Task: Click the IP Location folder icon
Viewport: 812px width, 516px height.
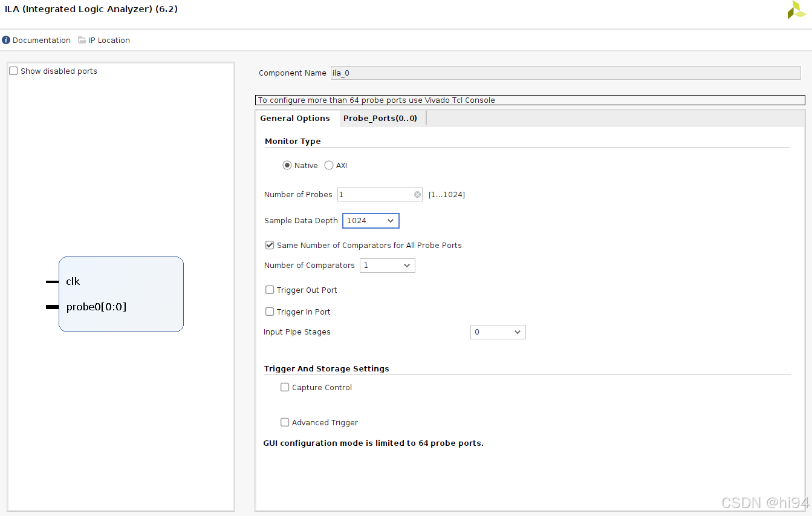Action: point(82,40)
